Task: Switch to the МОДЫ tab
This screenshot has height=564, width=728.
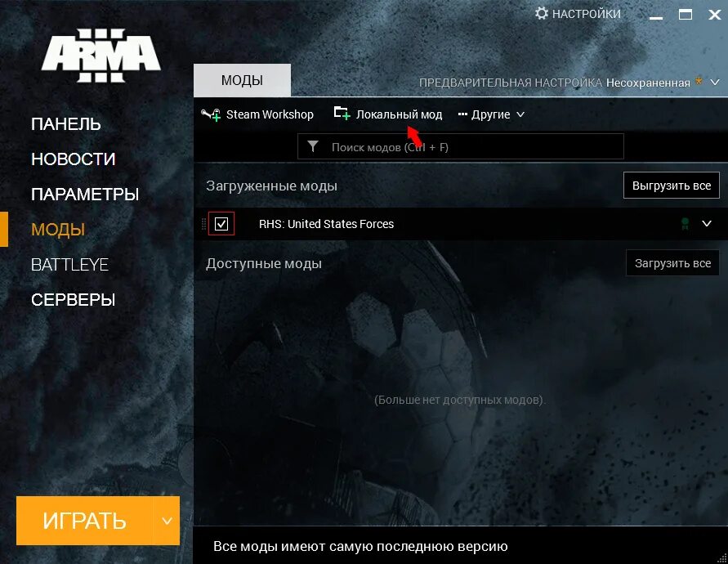Action: click(x=242, y=80)
